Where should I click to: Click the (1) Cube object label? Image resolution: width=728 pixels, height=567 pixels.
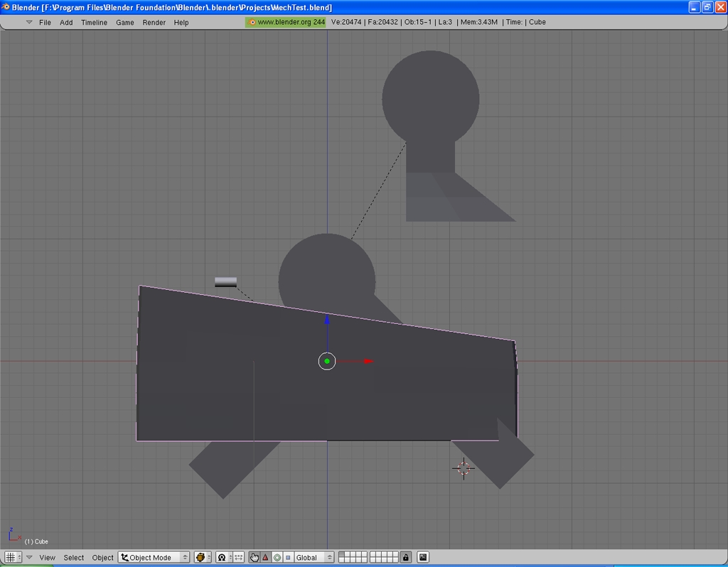[x=36, y=541]
